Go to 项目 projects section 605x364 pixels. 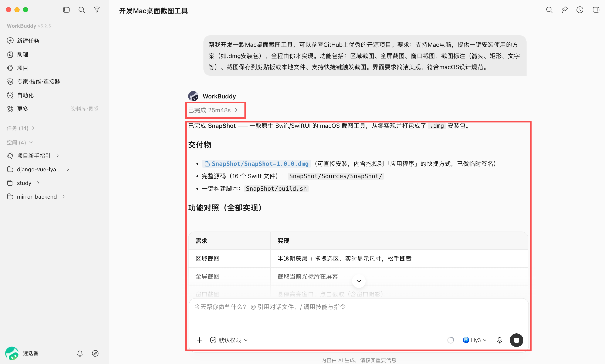point(18,68)
